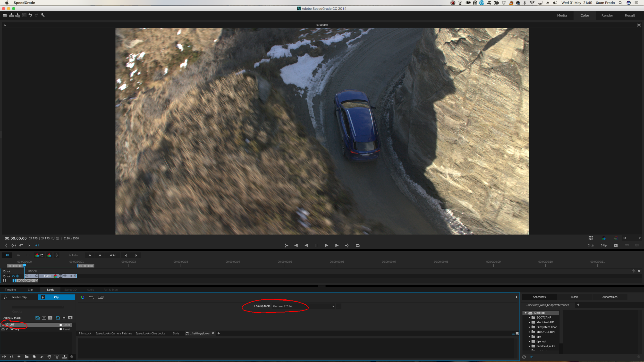Screen dimensions: 644x362
Task: Click the +P add primary layer icon
Action: click(x=4, y=357)
